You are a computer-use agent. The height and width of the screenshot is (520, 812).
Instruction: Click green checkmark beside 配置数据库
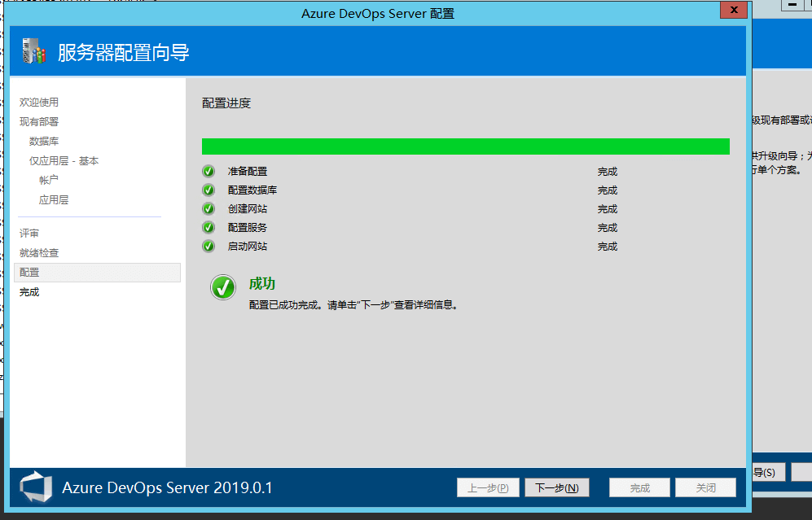[208, 190]
